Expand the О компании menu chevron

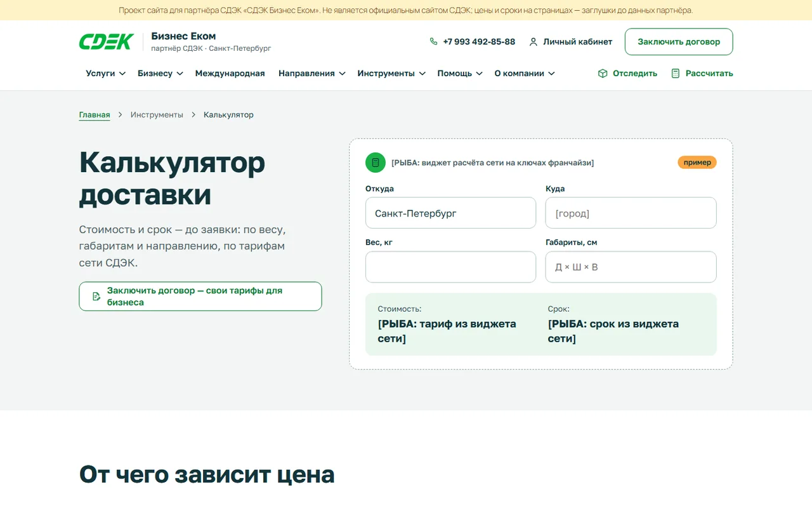click(551, 74)
